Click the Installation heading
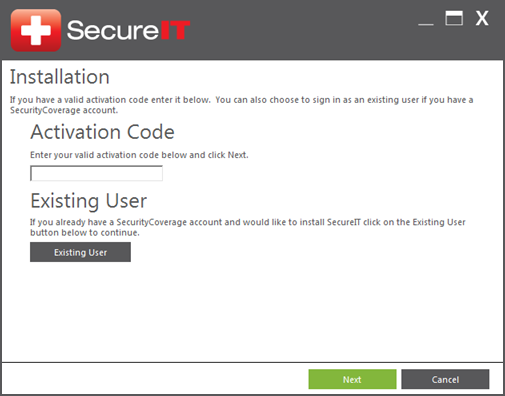This screenshot has width=505, height=396. (x=60, y=77)
